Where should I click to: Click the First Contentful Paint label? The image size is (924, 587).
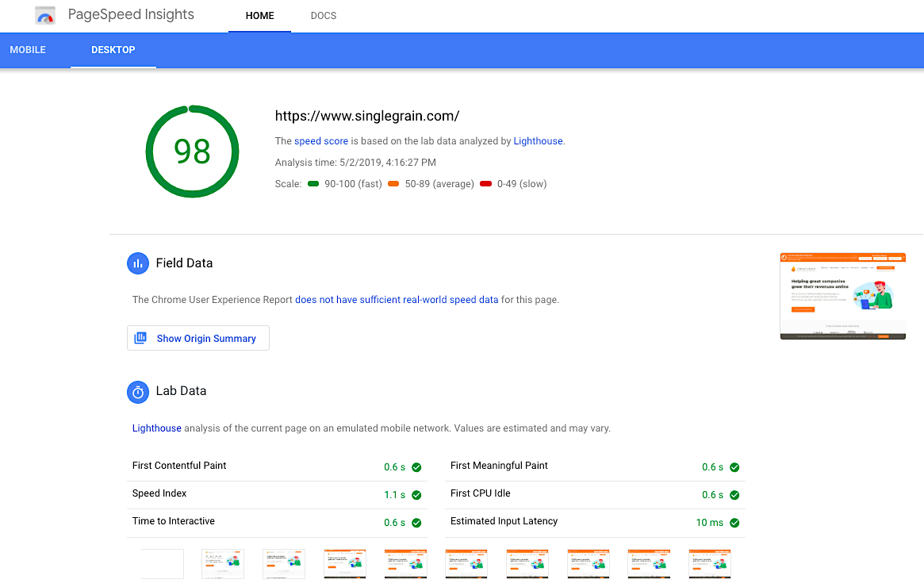(179, 466)
